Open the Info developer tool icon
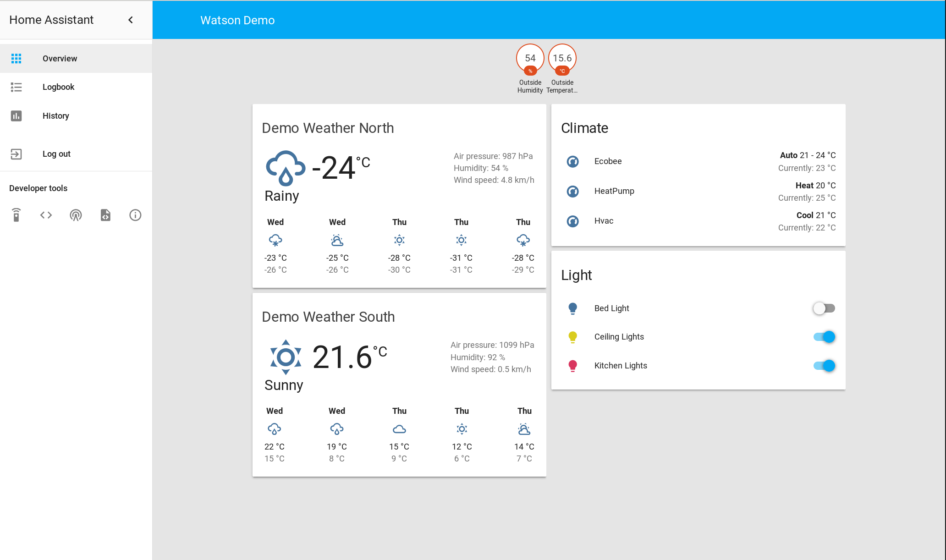The image size is (946, 560). [x=135, y=215]
